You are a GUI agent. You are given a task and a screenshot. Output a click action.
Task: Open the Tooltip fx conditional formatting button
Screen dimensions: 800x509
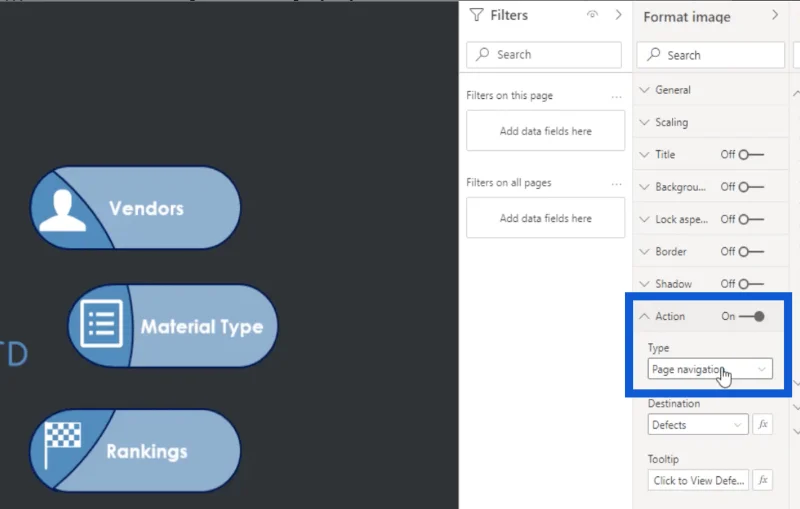pyautogui.click(x=763, y=480)
